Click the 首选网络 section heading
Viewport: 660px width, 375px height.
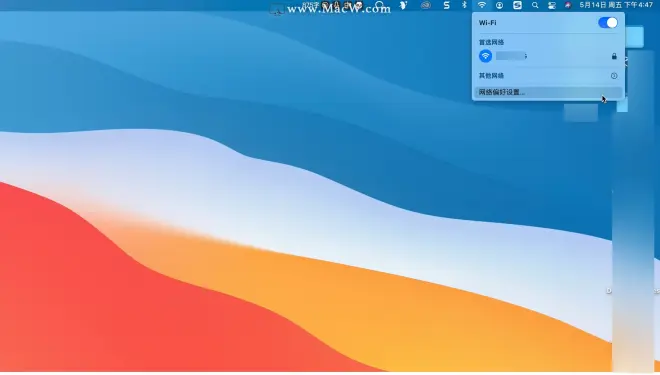[x=491, y=42]
